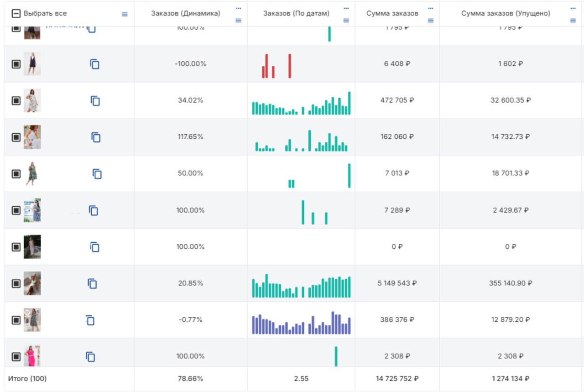Click copy icon in the 6 408 ₽ row
The image size is (584, 392).
coord(94,64)
